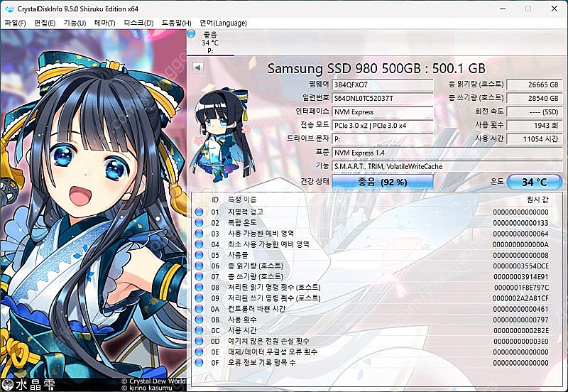The image size is (568, 392).
Task: Select the P: disk tab
Action: pyautogui.click(x=210, y=43)
